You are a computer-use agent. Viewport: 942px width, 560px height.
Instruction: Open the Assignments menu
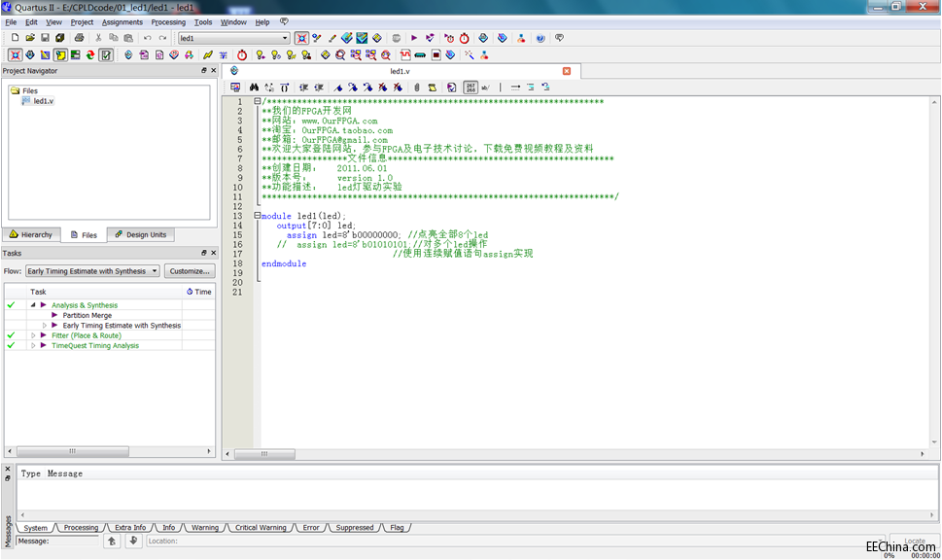tap(122, 21)
